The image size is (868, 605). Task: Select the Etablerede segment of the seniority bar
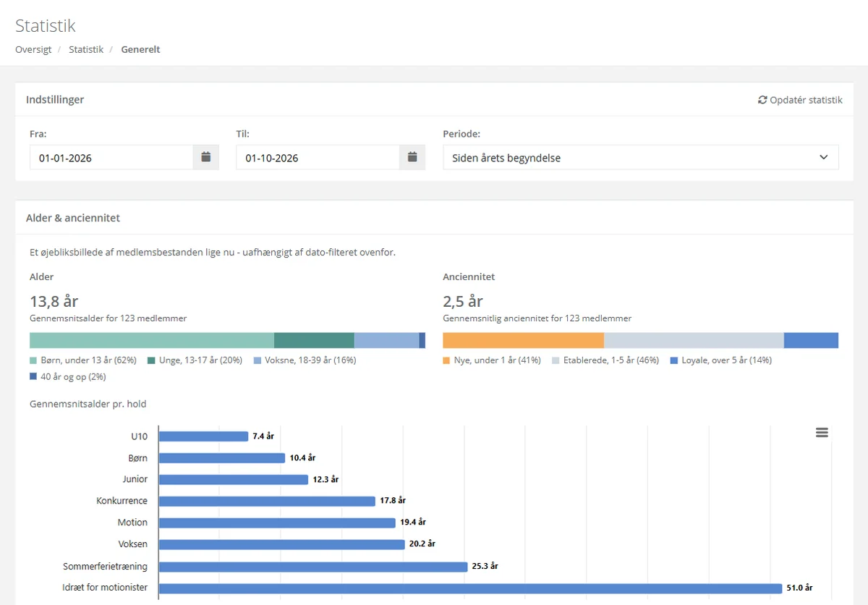(694, 341)
